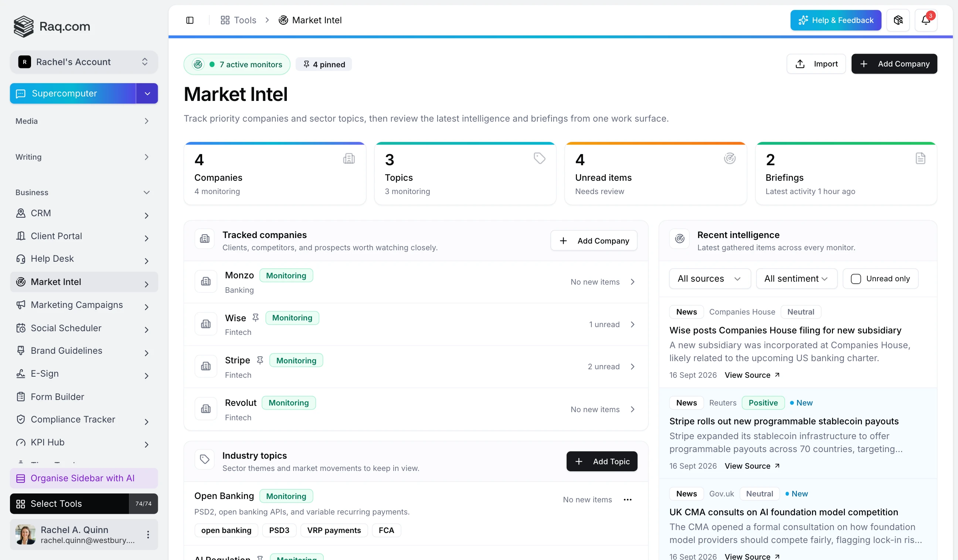Screen dimensions: 958x560
Task: Open the user menu dots beside Rachel A. Quinn
Action: pyautogui.click(x=148, y=534)
